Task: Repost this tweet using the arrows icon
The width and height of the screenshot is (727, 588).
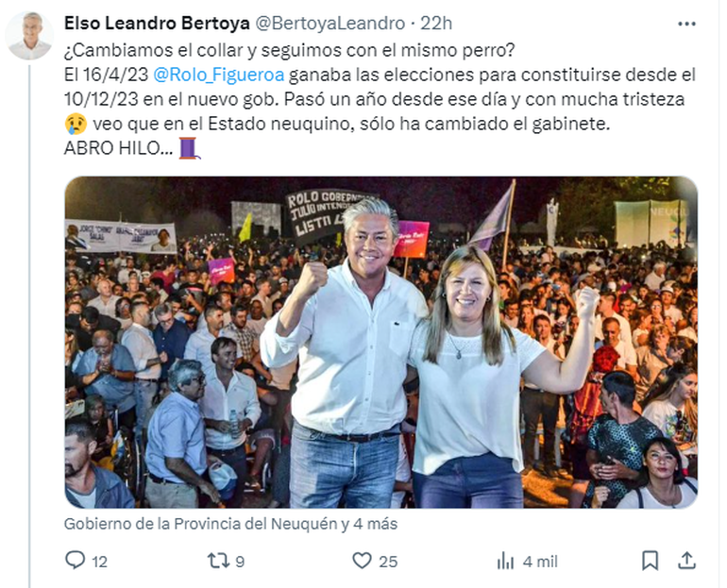Action: [218, 561]
